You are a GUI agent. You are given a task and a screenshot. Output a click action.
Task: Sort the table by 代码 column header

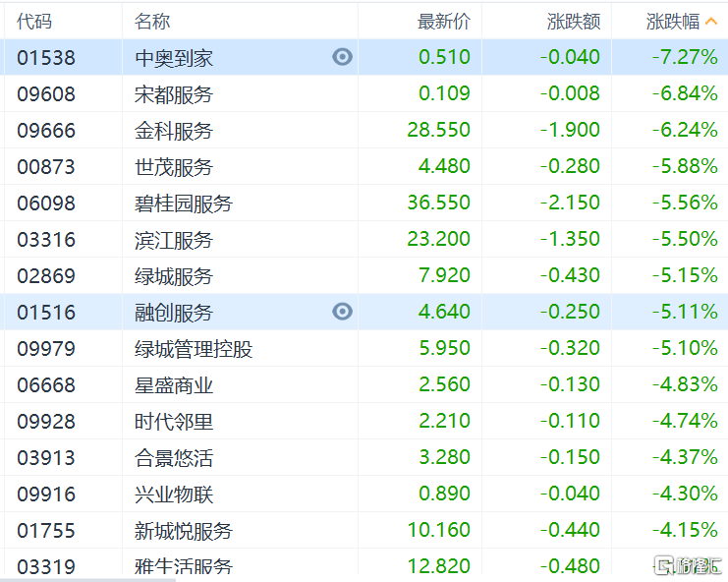pos(34,22)
